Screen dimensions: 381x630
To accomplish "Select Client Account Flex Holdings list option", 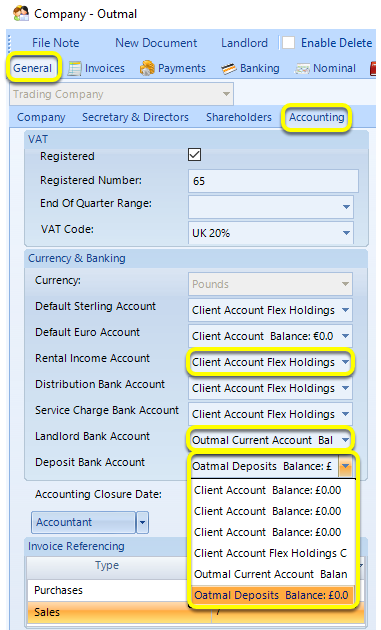I will (273, 553).
